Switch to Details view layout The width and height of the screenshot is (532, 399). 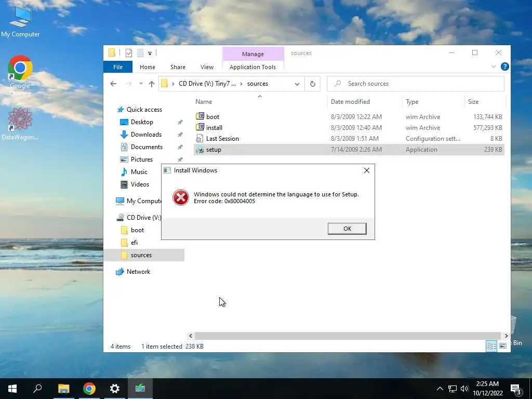(491, 346)
